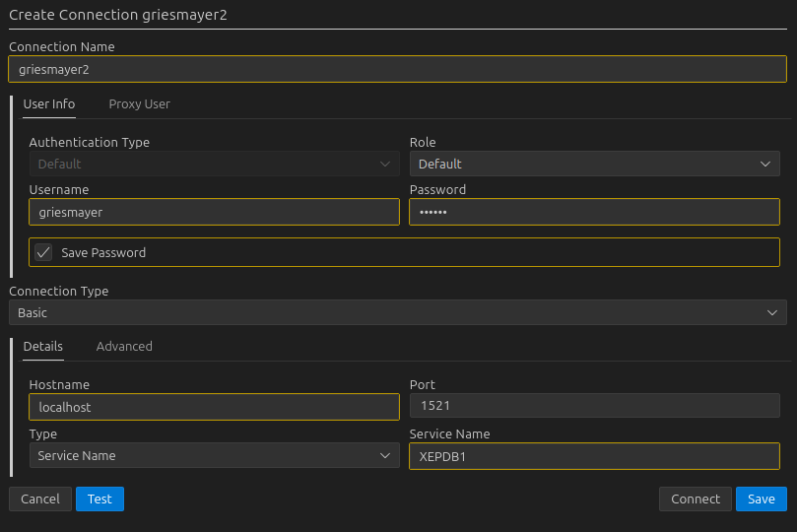Click into the Username field

click(214, 212)
